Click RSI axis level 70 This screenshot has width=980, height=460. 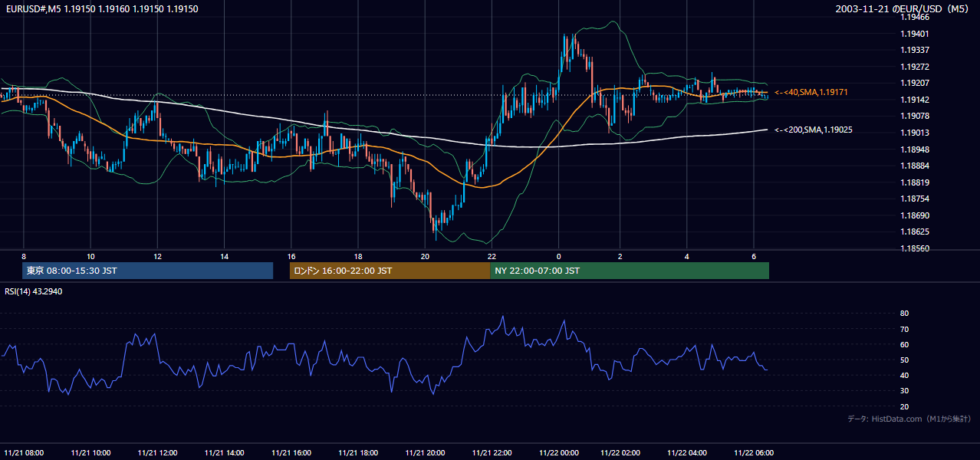pyautogui.click(x=904, y=329)
